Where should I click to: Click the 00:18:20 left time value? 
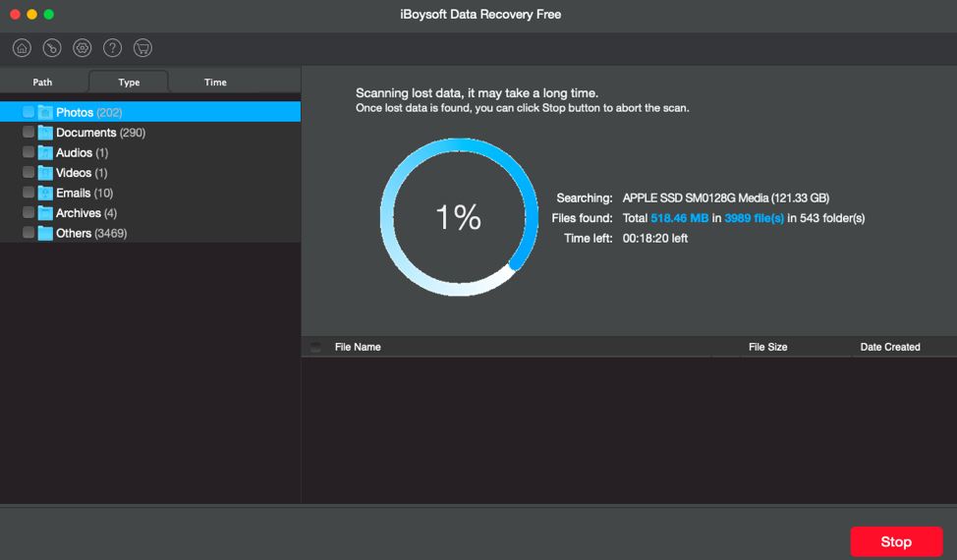[655, 238]
